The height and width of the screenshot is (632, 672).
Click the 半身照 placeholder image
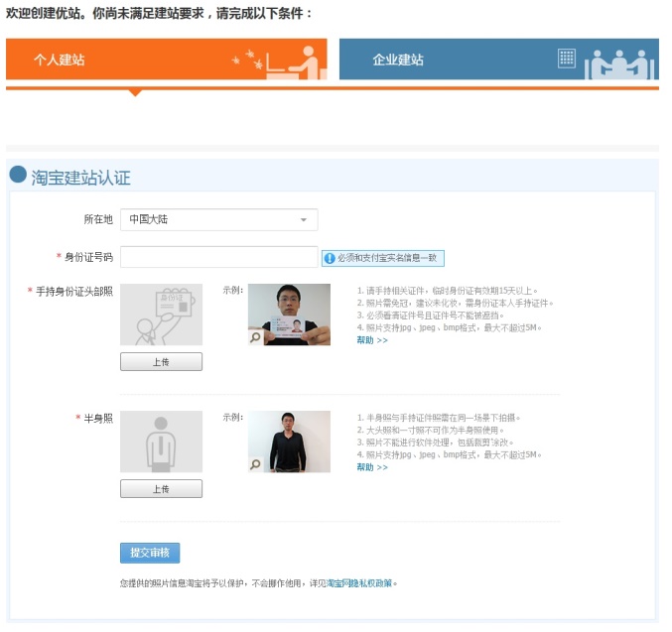(x=161, y=442)
